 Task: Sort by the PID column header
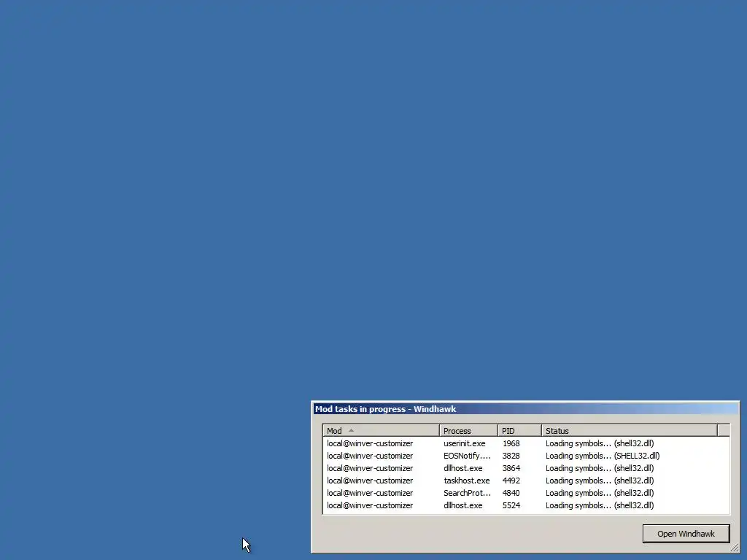(519, 430)
